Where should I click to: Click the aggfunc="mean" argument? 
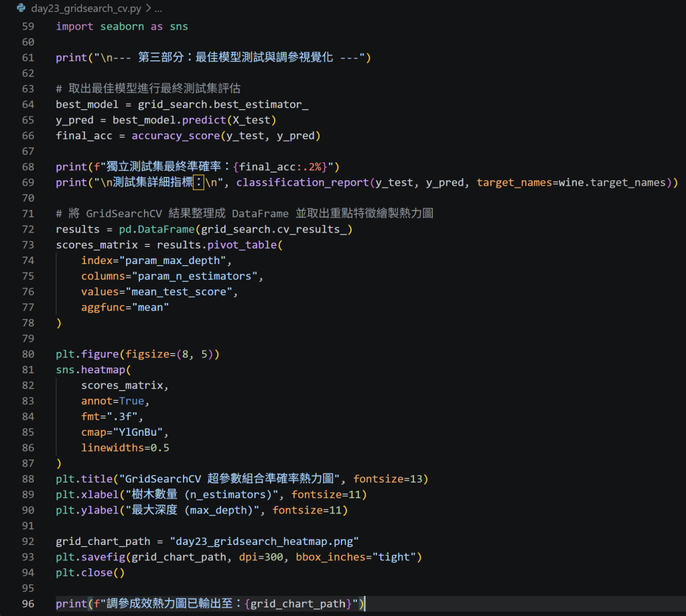(x=125, y=308)
